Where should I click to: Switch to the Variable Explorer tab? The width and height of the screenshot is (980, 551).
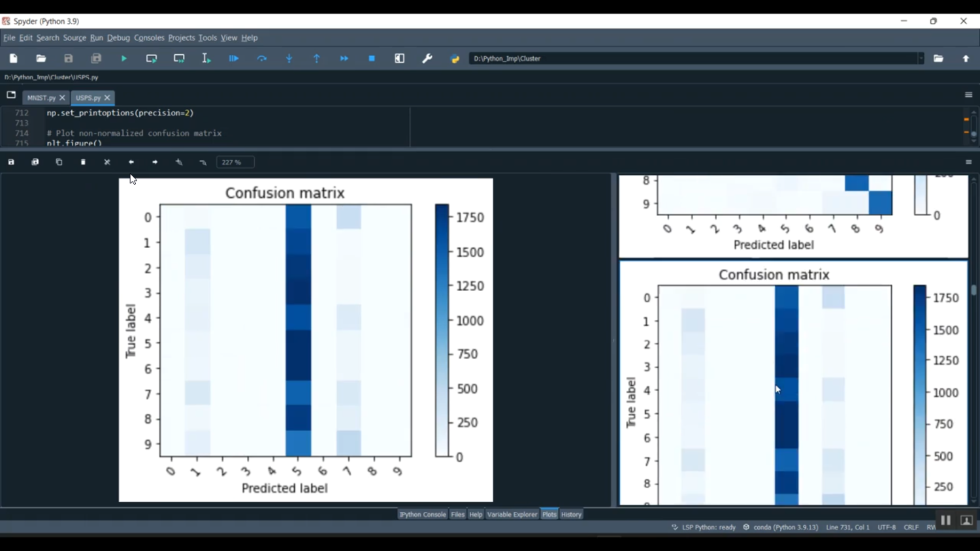[x=512, y=514]
